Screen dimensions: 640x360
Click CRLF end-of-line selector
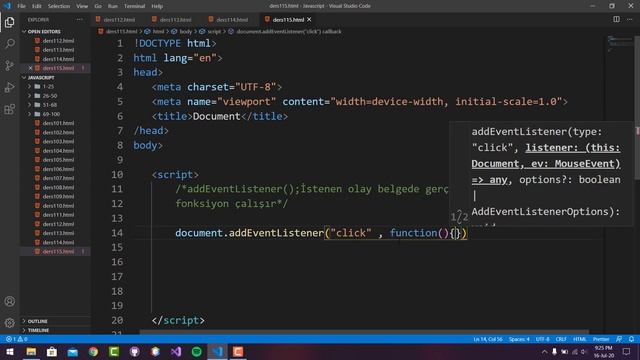point(560,339)
